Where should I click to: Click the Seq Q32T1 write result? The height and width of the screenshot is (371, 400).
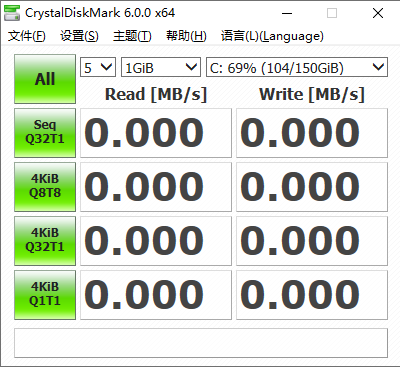pos(312,133)
